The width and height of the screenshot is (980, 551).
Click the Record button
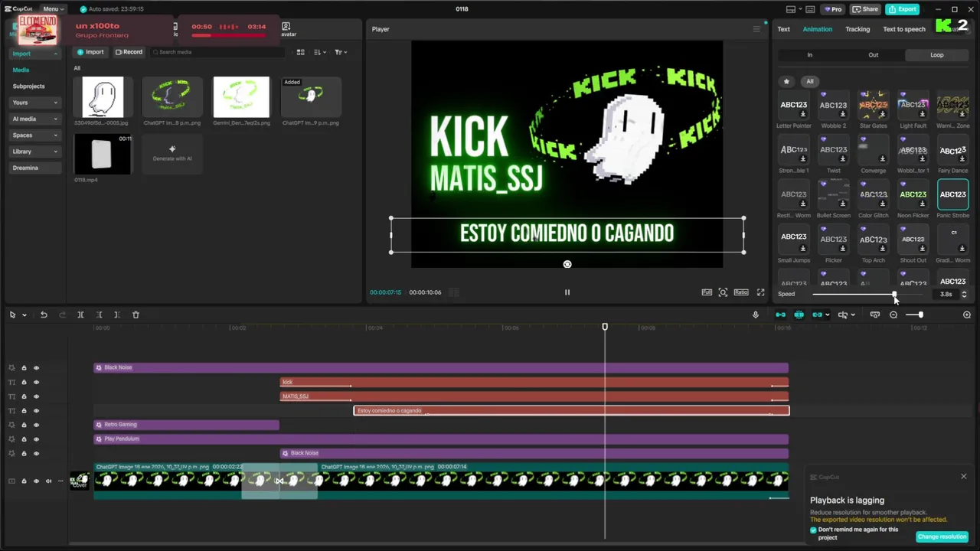point(129,52)
